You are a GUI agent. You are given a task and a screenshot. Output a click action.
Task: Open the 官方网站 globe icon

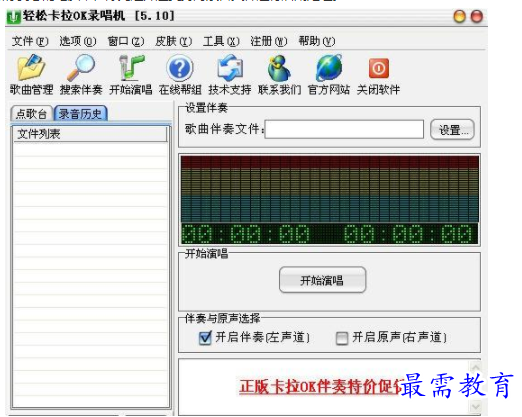tap(329, 68)
